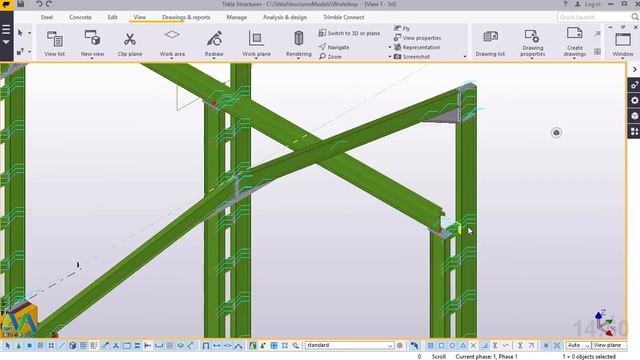
Task: Click the Log in link
Action: tap(592, 4)
